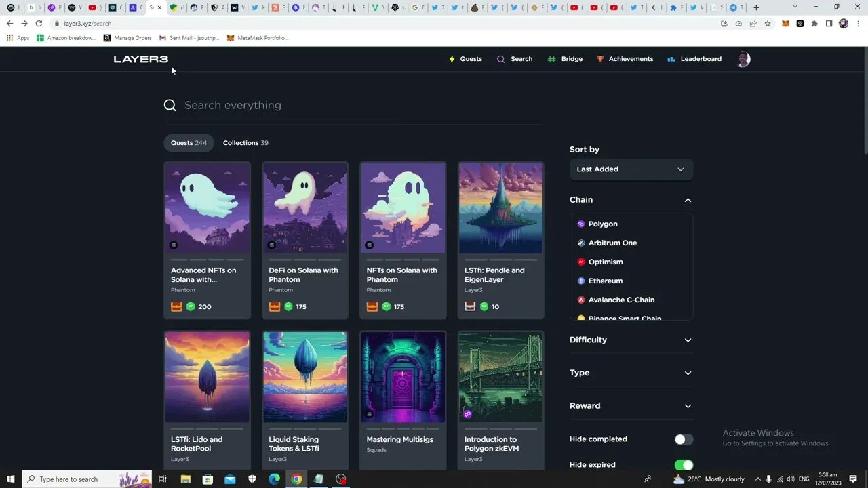Viewport: 868px width, 488px height.
Task: Collapse the Chain filter section
Action: point(688,200)
